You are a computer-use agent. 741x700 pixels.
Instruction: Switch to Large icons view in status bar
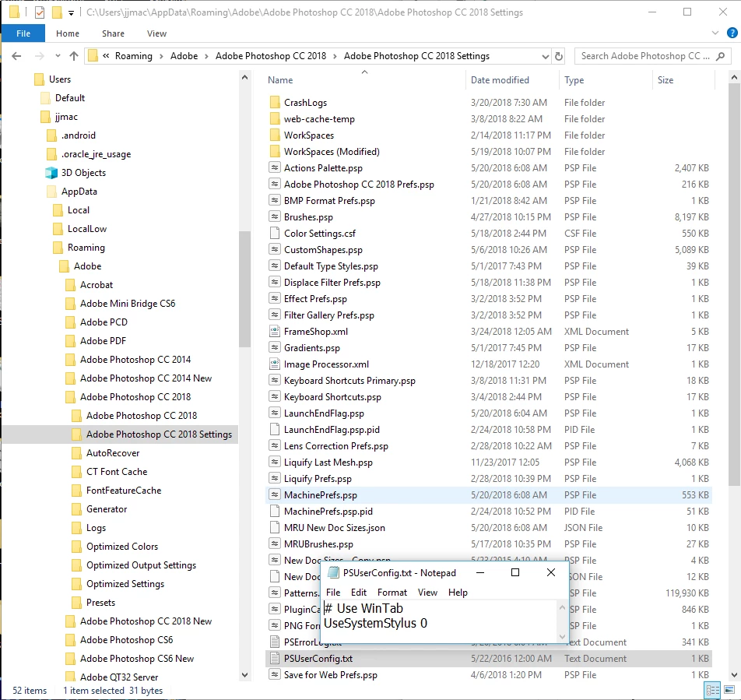pyautogui.click(x=729, y=690)
